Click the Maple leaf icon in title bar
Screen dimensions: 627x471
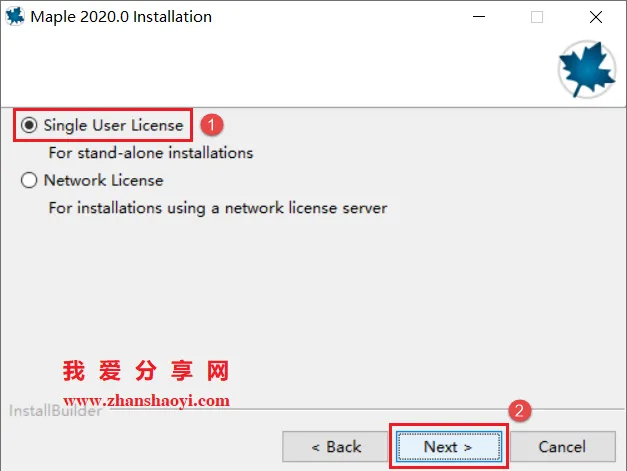click(x=15, y=16)
